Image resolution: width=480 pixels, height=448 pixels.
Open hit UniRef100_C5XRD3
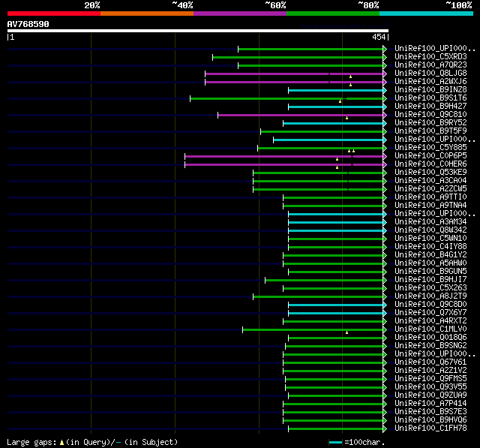pos(430,56)
